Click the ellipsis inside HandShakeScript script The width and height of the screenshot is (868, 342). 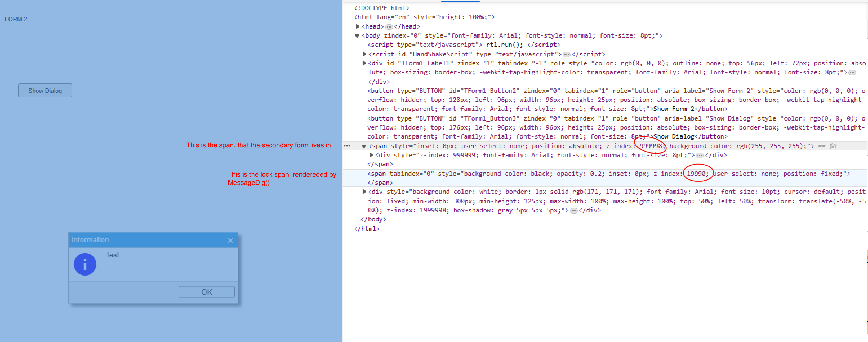tap(567, 55)
